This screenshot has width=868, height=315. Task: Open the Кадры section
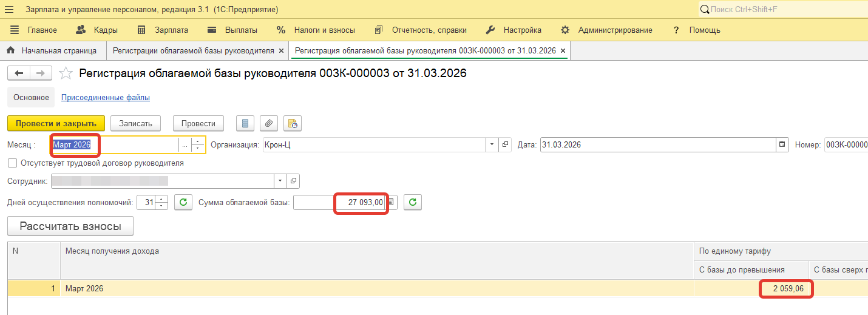[x=97, y=30]
